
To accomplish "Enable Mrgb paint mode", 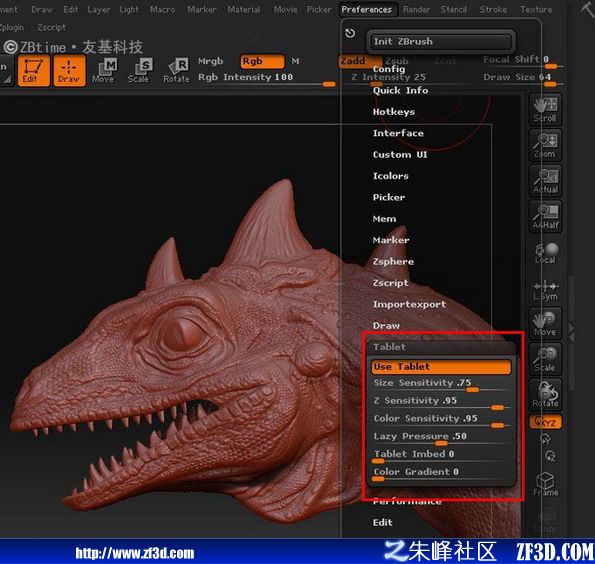I will tap(211, 61).
